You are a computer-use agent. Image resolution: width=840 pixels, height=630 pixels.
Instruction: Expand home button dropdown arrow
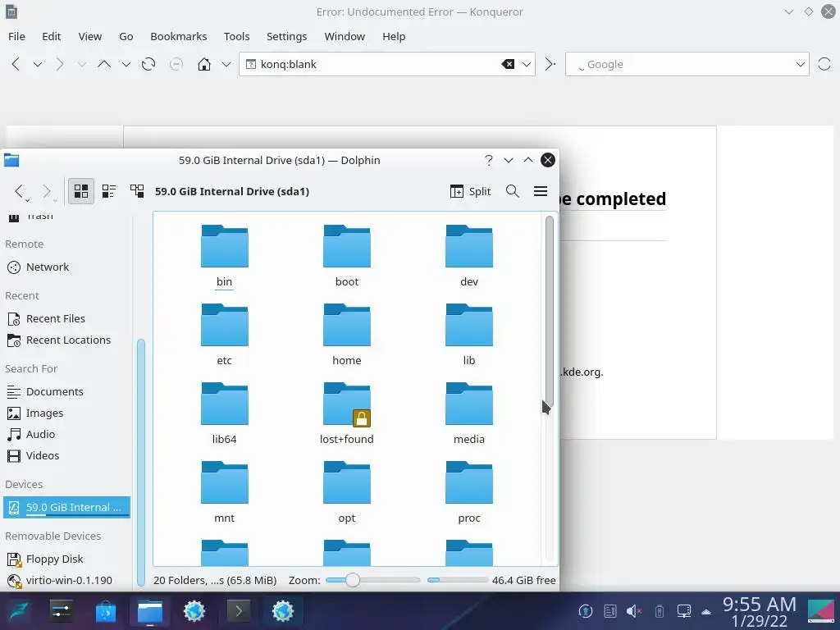[x=226, y=64]
